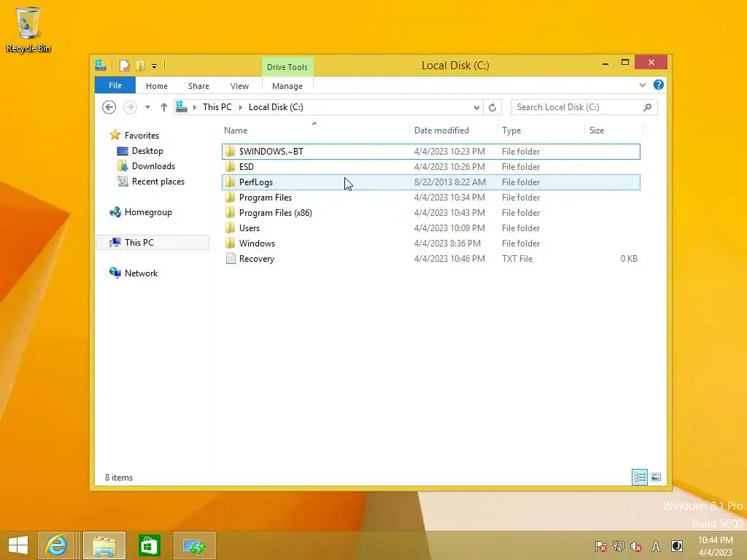Click File Explorer taskbar button
This screenshot has width=747, height=560.
104,545
